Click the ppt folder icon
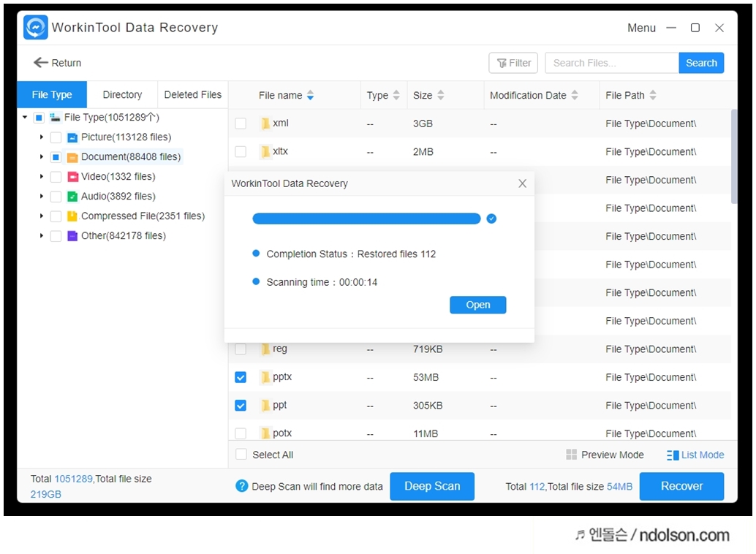756x554 pixels. click(265, 406)
